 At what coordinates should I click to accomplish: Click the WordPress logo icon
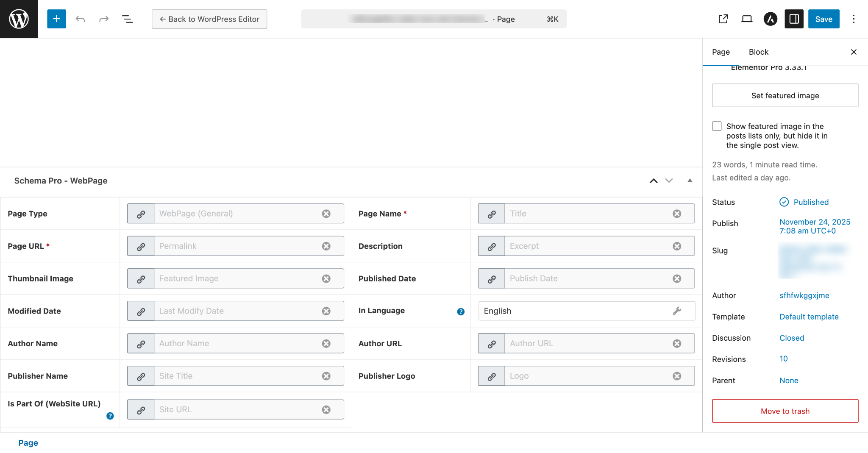coord(19,19)
